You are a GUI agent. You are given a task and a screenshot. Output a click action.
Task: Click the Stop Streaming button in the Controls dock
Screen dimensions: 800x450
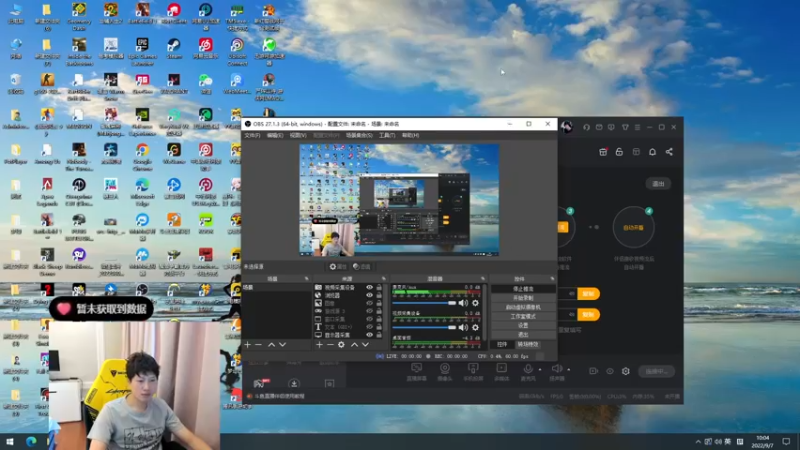tap(523, 289)
